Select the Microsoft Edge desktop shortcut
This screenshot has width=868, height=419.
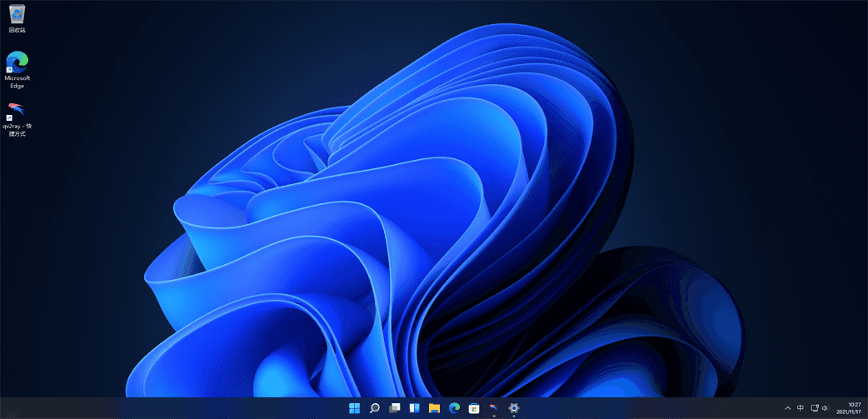(x=17, y=63)
